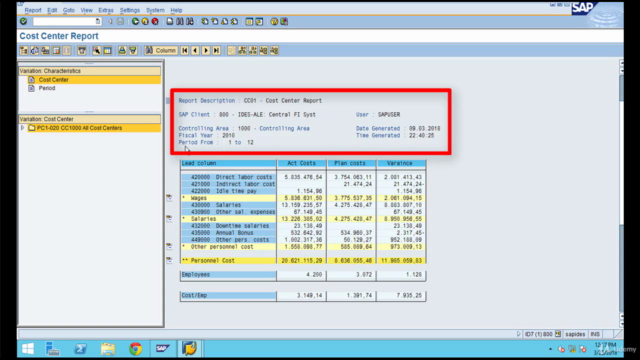640x360 pixels.
Task: Jump to first column arrow icon
Action: [184, 50]
